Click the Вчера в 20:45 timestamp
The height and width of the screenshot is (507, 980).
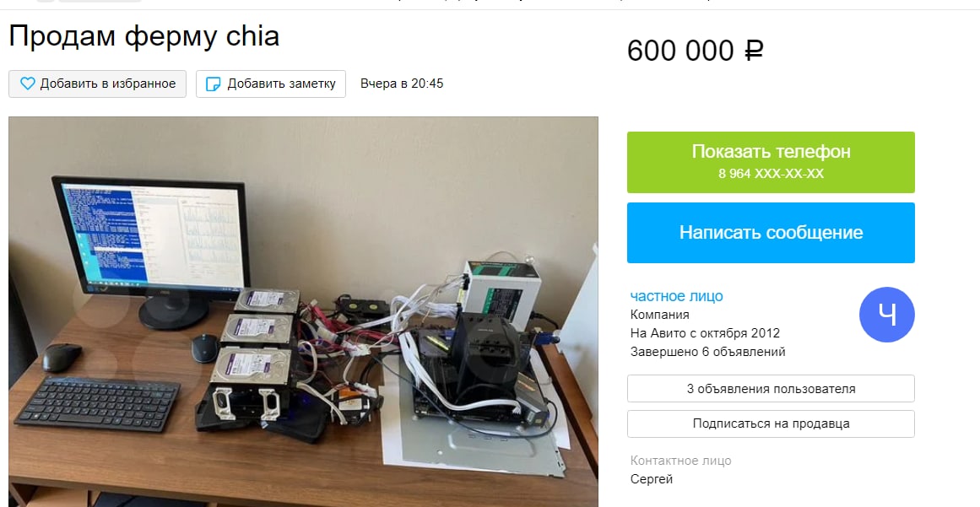pos(402,84)
